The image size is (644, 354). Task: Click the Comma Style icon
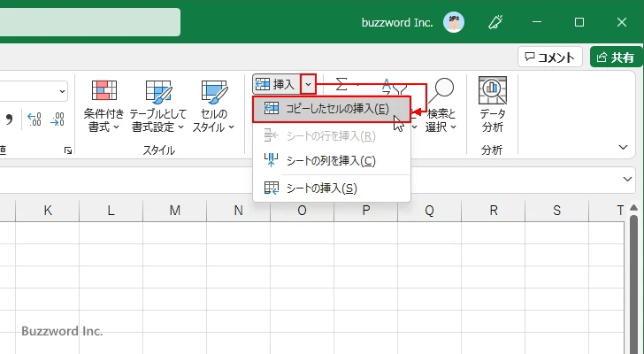[9, 119]
